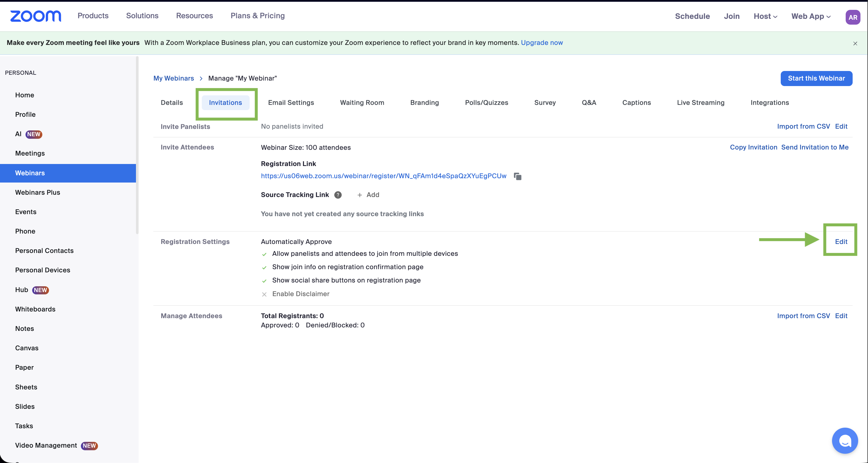Dismiss the upgrade banner
Screen dimensions: 868x463
(x=855, y=43)
